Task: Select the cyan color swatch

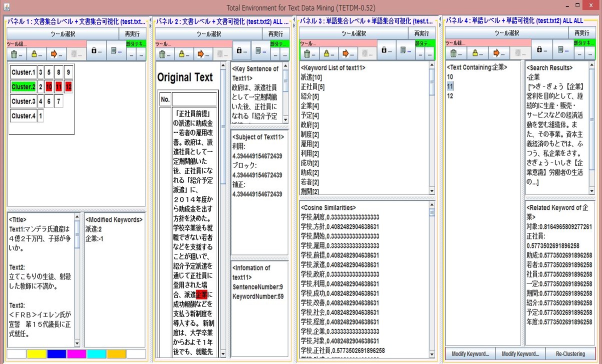Action: pyautogui.click(x=96, y=354)
